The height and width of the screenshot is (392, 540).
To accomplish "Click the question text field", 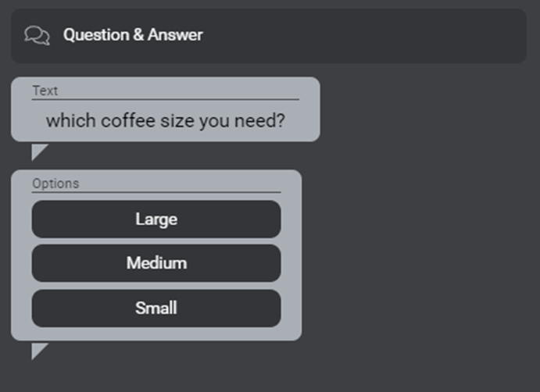I will pyautogui.click(x=165, y=121).
